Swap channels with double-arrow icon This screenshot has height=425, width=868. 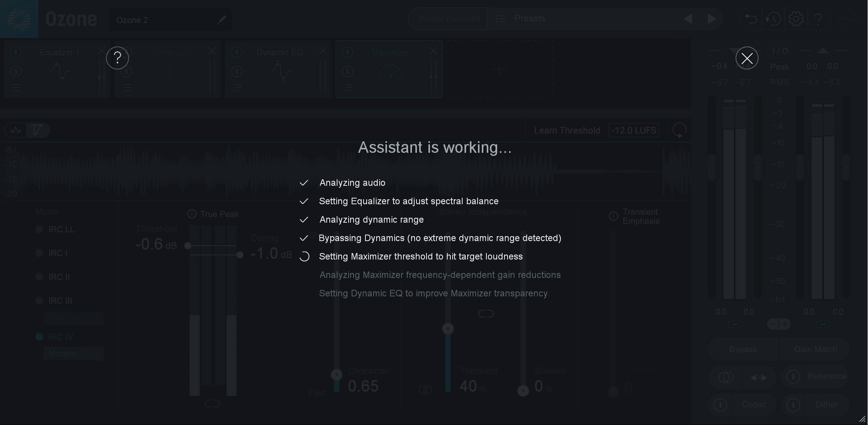pos(759,377)
